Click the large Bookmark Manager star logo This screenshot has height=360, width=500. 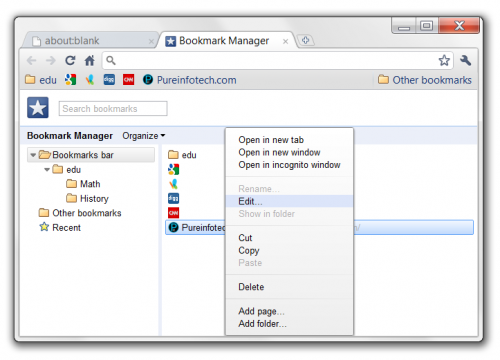(x=38, y=108)
